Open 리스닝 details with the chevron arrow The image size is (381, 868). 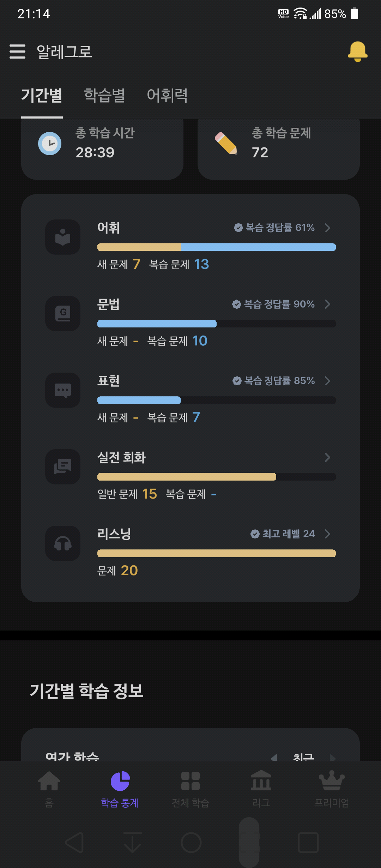point(327,534)
